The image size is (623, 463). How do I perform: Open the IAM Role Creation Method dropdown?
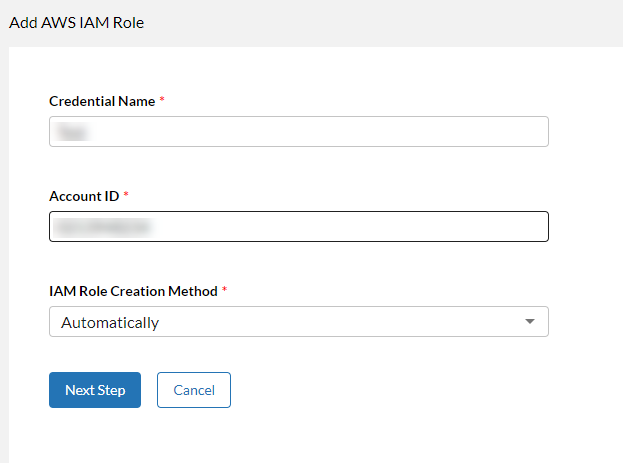(298, 322)
